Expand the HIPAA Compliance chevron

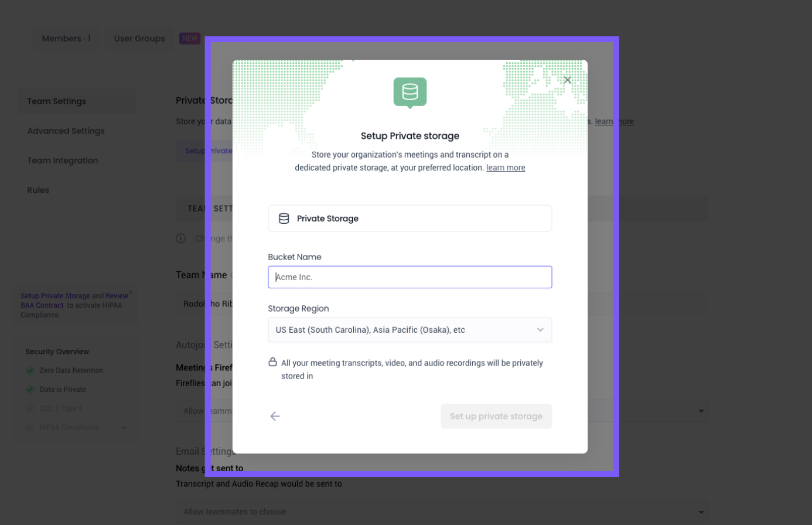pos(124,428)
